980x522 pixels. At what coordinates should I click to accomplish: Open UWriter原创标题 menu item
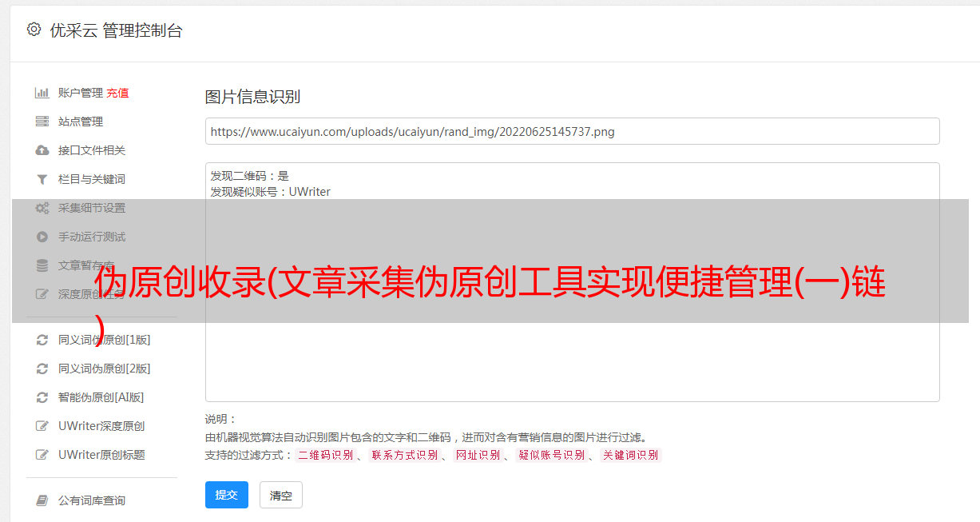[101, 455]
